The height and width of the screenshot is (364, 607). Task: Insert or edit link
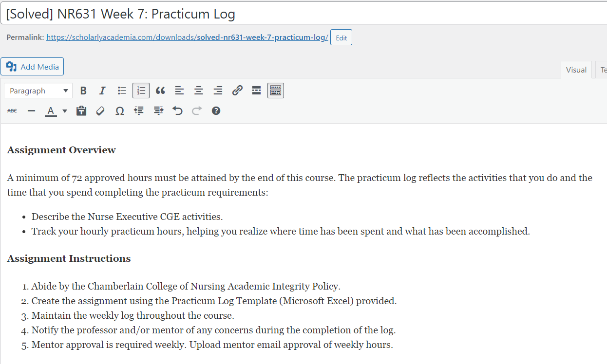[x=237, y=91]
